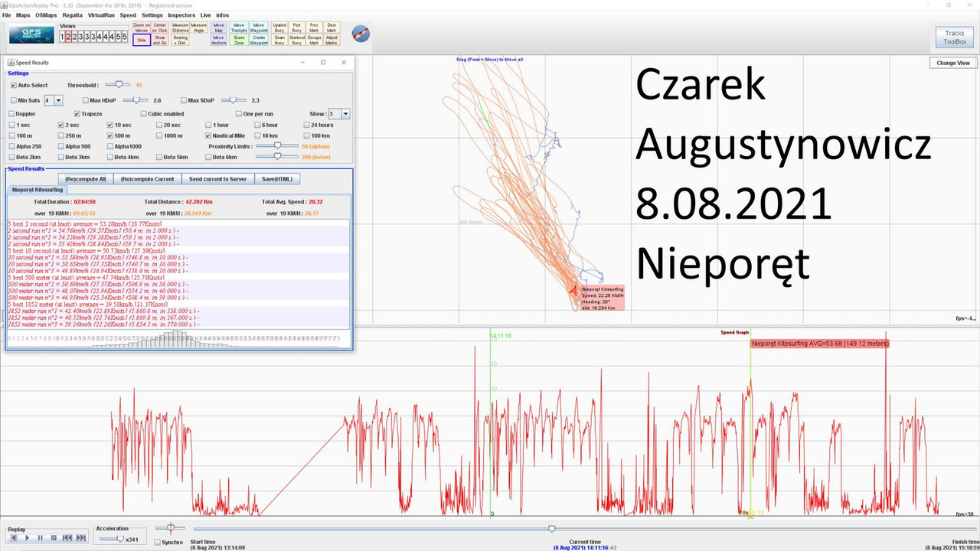Click the Change View button

(x=953, y=63)
